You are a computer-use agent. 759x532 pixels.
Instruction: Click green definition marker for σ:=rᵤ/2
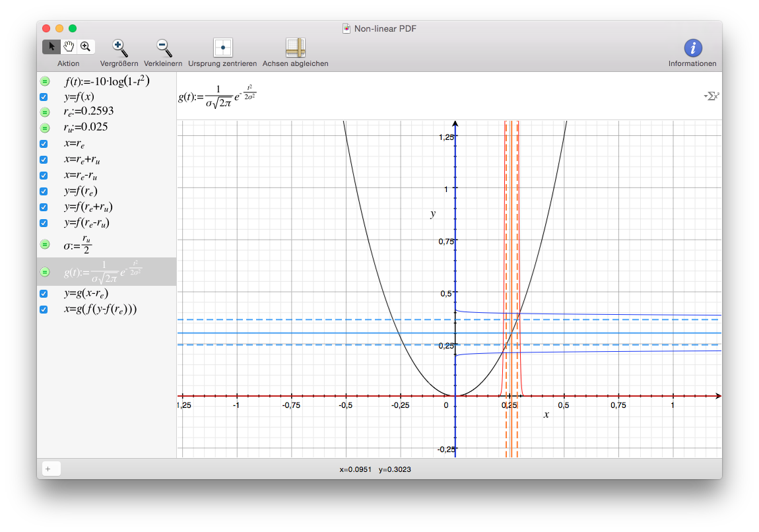point(44,244)
